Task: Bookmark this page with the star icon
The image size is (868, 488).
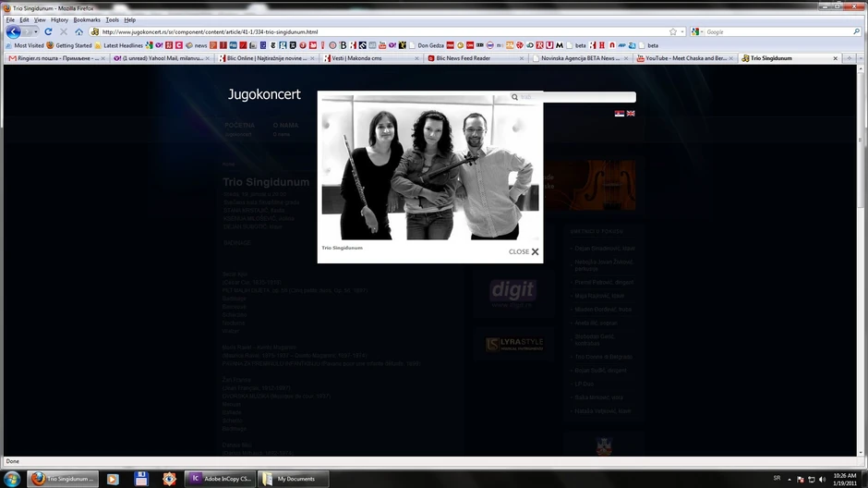Action: pyautogui.click(x=673, y=31)
